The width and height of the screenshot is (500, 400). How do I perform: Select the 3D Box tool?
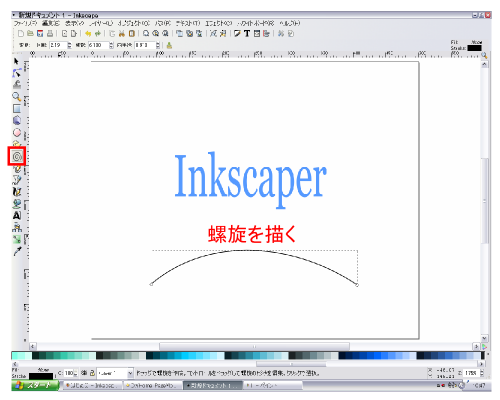click(17, 120)
